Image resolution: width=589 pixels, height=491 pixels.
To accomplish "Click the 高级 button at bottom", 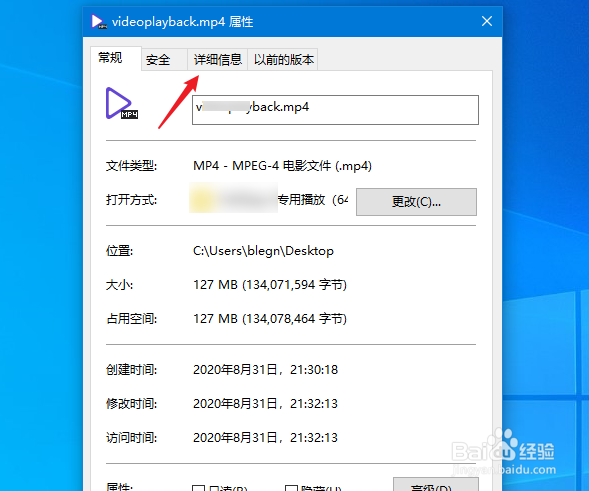I will pos(436,485).
